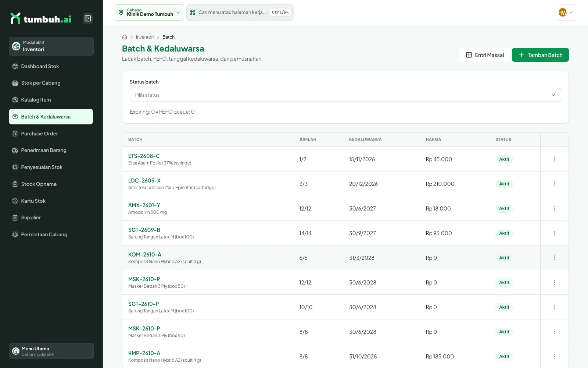Open actions for MSK-2610-P 12/12 row
The image size is (588, 368).
tap(555, 283)
